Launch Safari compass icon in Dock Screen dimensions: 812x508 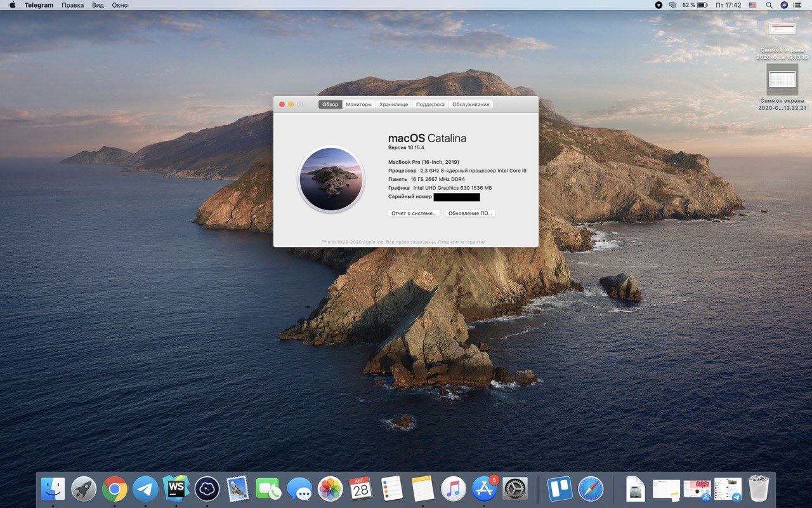pyautogui.click(x=591, y=489)
